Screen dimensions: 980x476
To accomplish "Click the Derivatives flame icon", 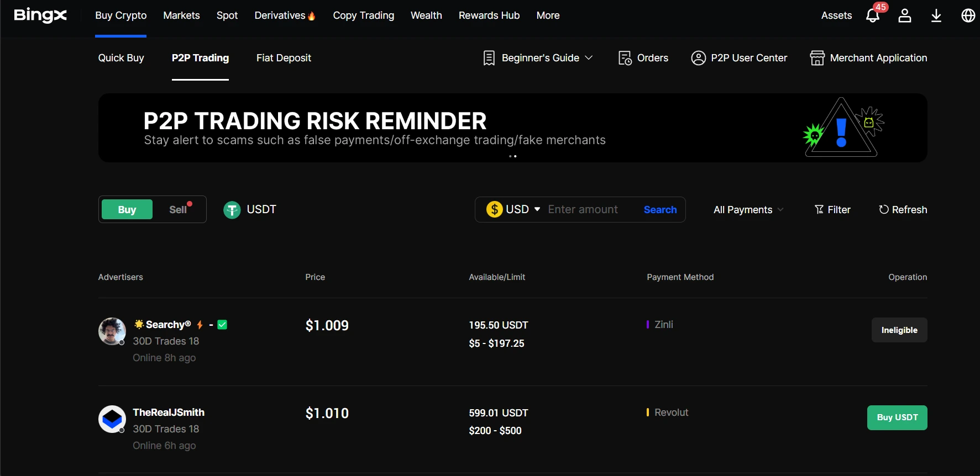I will [312, 16].
